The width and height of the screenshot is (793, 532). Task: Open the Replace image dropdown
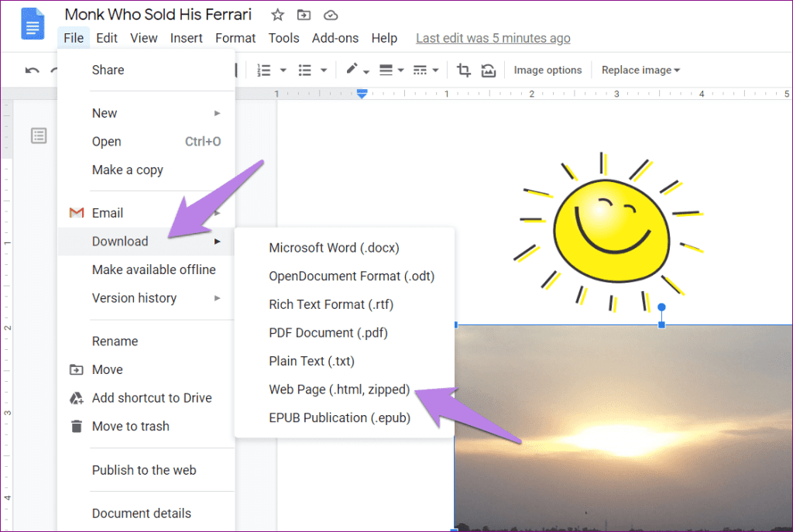click(x=640, y=70)
